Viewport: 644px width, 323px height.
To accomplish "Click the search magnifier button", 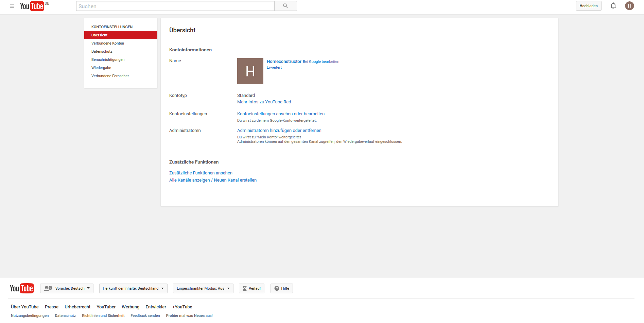I will click(285, 6).
